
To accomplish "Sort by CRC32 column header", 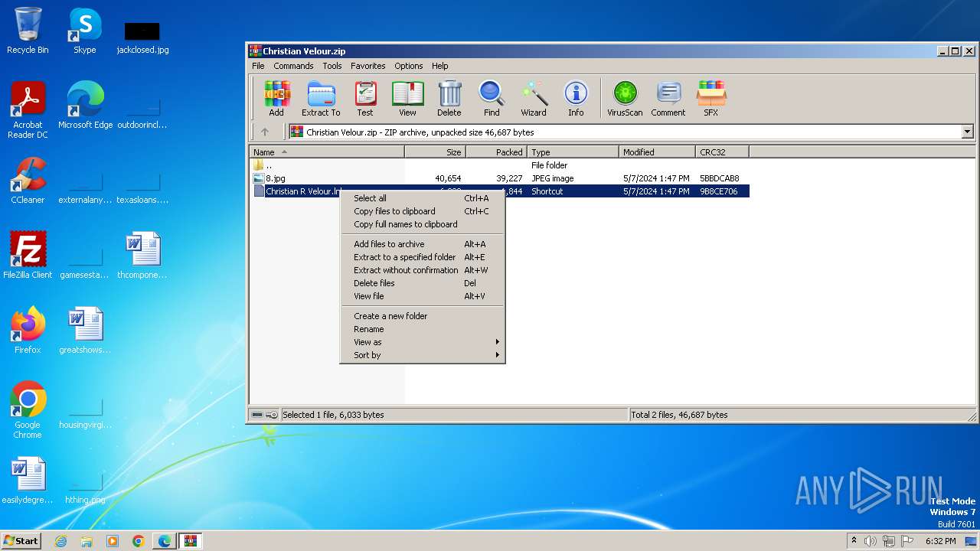I will [723, 152].
